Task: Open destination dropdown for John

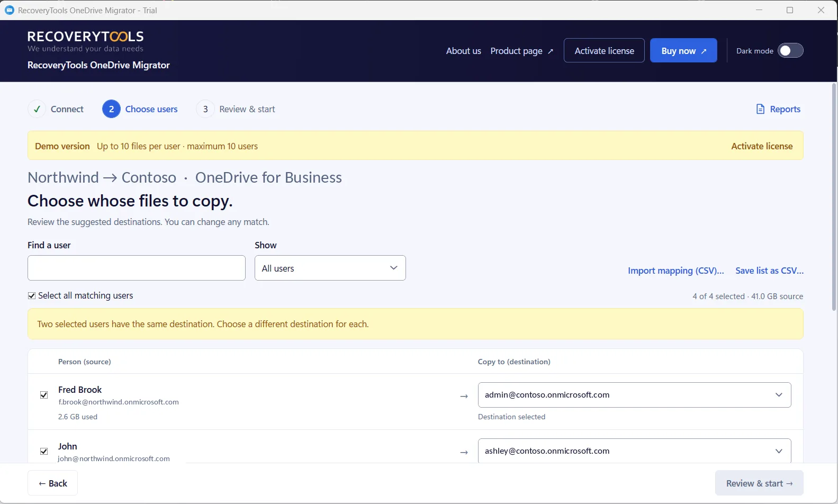Action: (x=634, y=451)
